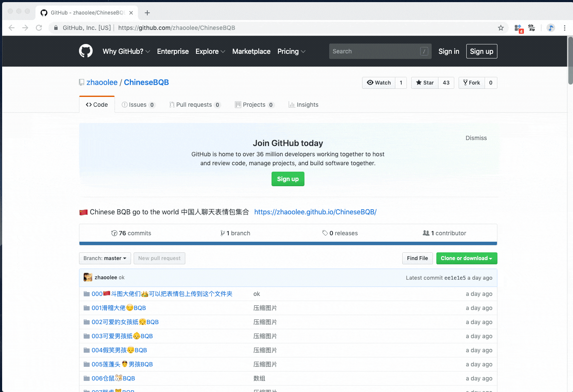
Task: Click the commits clock icon beside 76 commits
Action: pyautogui.click(x=114, y=233)
